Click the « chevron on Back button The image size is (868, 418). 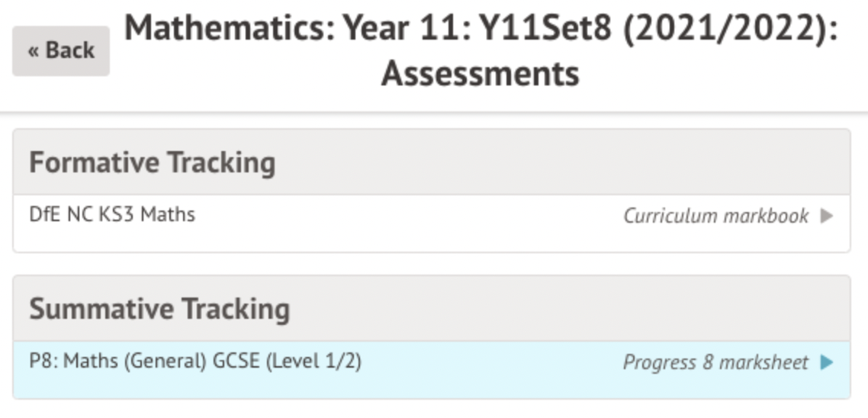coord(34,51)
